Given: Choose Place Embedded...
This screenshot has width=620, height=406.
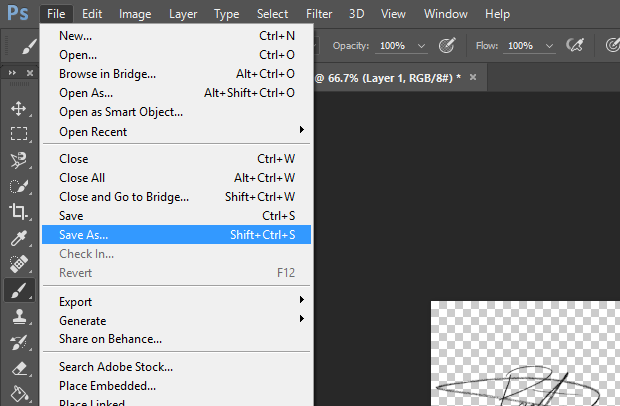Looking at the screenshot, I should point(176,386).
